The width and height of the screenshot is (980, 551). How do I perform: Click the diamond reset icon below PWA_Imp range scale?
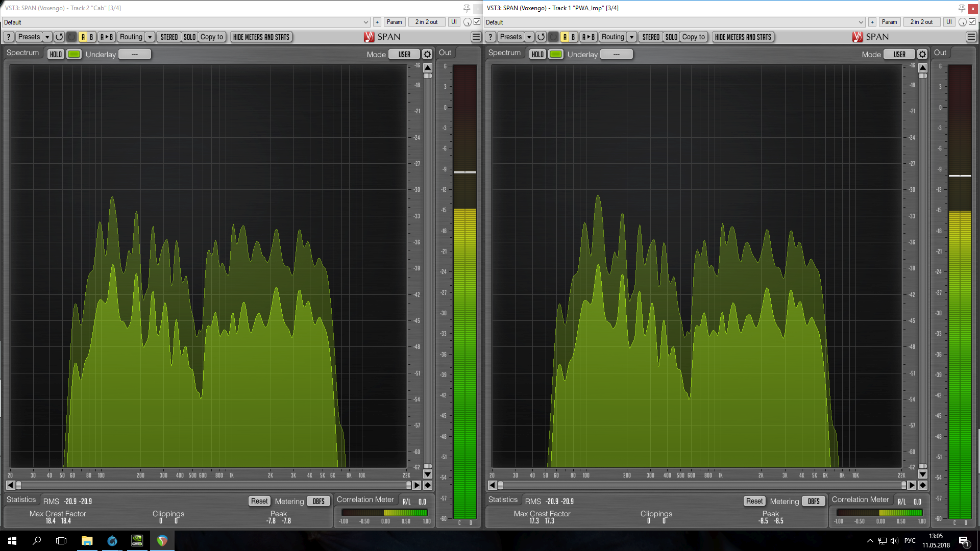[x=922, y=485]
